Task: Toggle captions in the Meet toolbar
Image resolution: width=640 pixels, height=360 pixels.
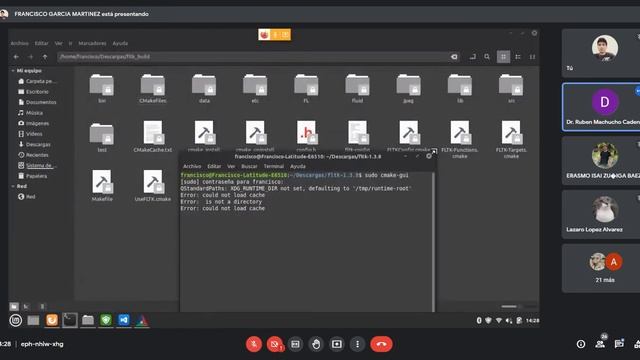Action: [x=296, y=344]
